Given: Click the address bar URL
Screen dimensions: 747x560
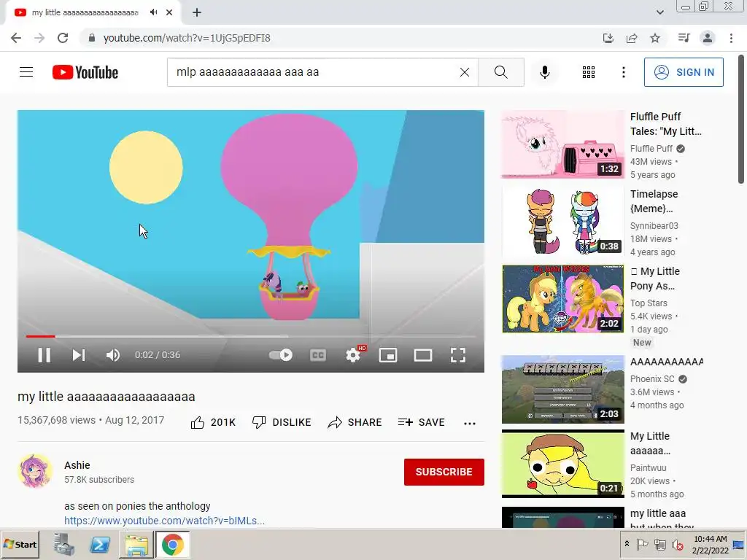Looking at the screenshot, I should tap(187, 38).
